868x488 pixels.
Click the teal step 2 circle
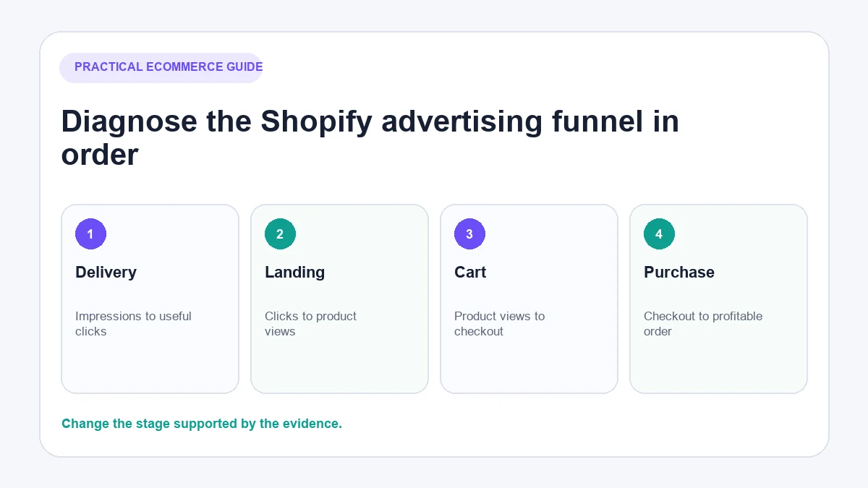(280, 234)
